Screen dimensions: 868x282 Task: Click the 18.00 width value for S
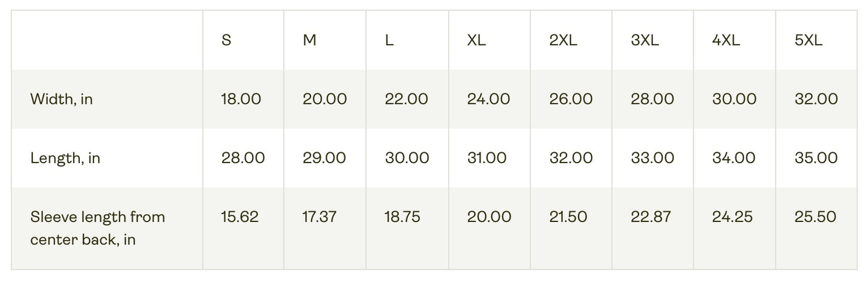click(x=241, y=99)
